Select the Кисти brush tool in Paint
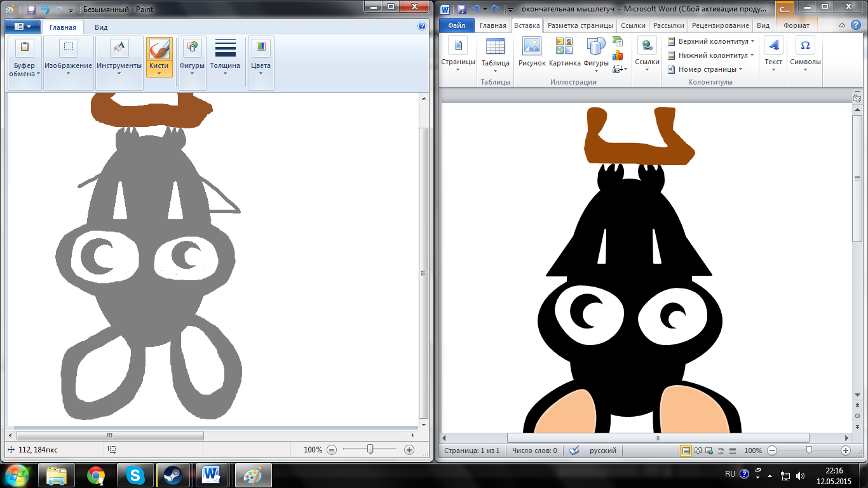 click(159, 48)
